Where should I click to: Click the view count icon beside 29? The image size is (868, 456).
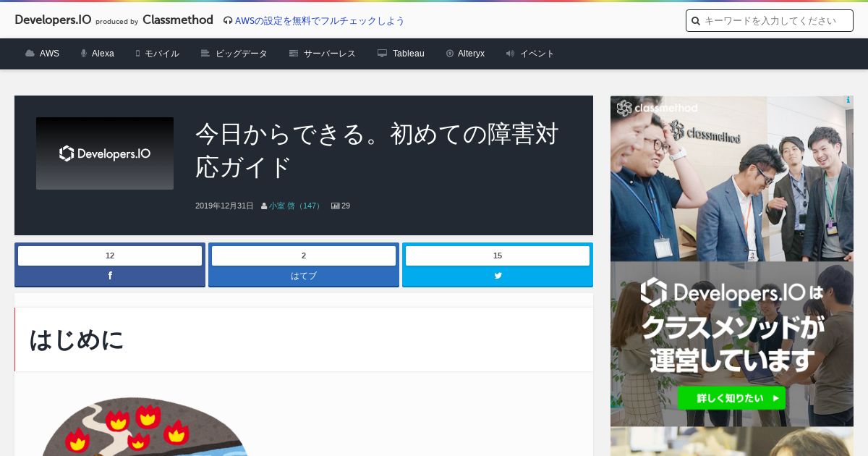[336, 206]
